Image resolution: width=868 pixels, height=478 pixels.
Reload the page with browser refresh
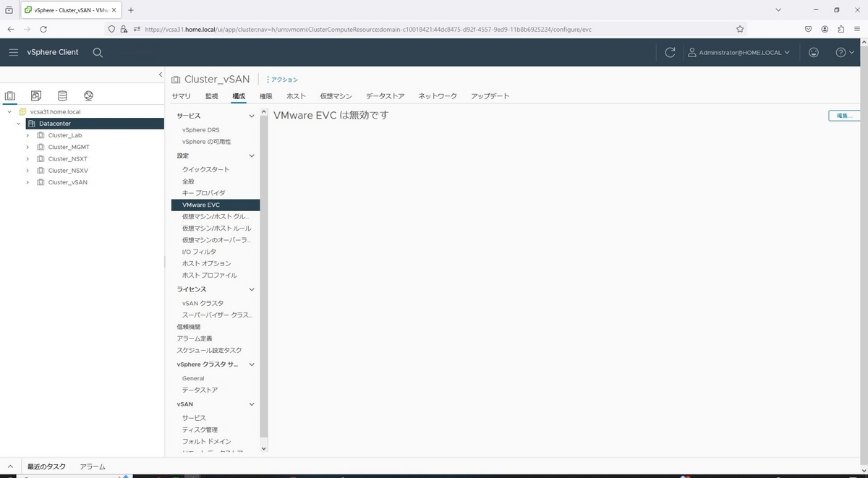(x=43, y=29)
